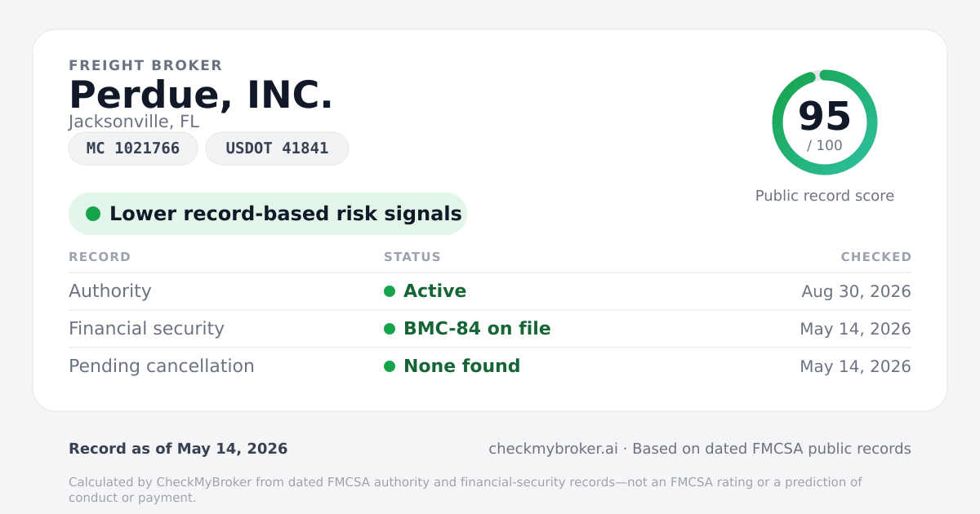Click the CHECKED column header
Screen dimensions: 980x514
tap(876, 257)
